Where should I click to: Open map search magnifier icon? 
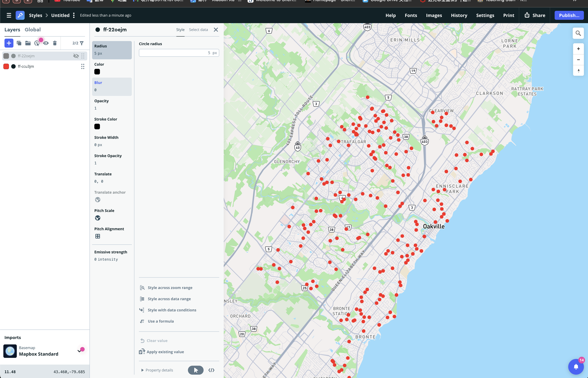[578, 33]
